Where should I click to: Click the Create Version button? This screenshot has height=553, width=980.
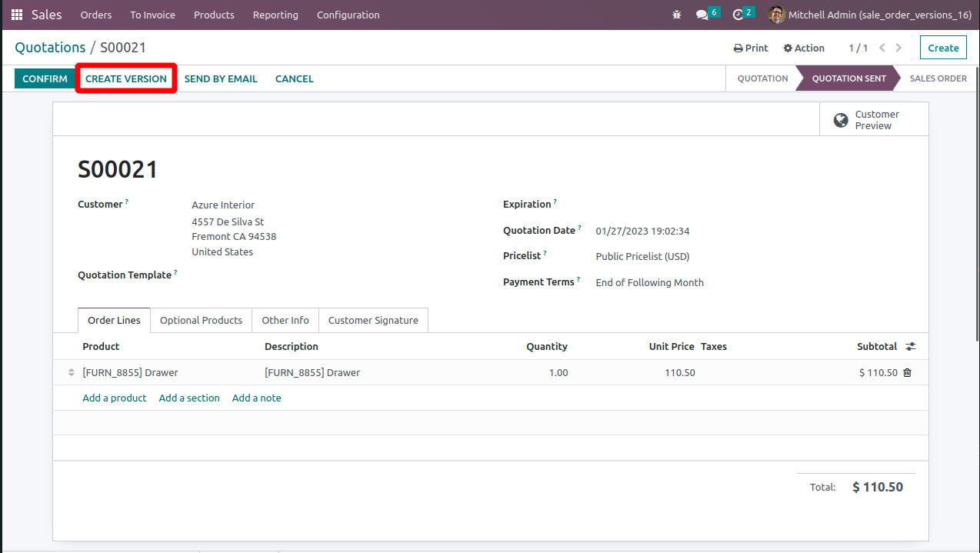pos(126,78)
